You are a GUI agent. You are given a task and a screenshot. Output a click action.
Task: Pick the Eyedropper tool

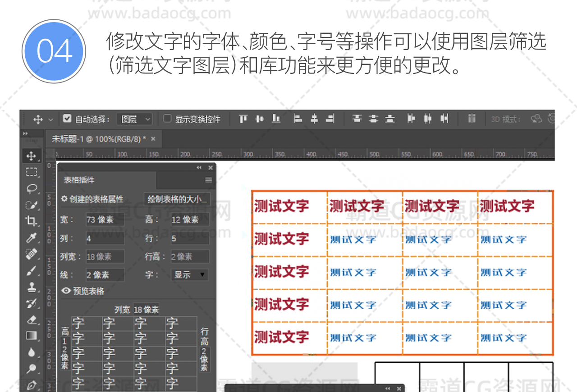31,237
